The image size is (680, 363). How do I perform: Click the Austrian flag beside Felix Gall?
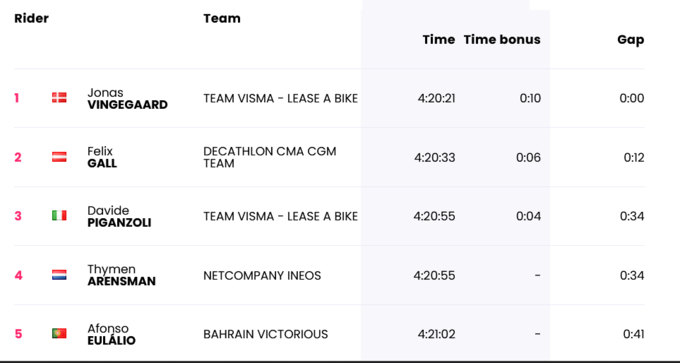59,157
